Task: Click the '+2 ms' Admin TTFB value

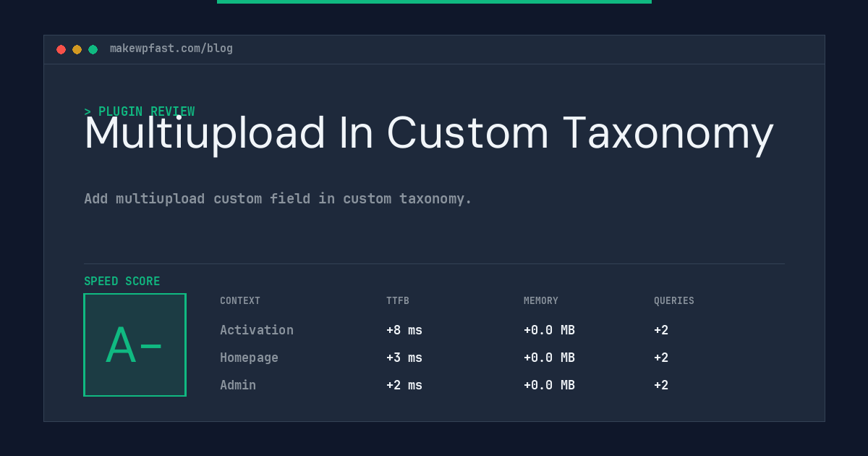Action: 404,385
